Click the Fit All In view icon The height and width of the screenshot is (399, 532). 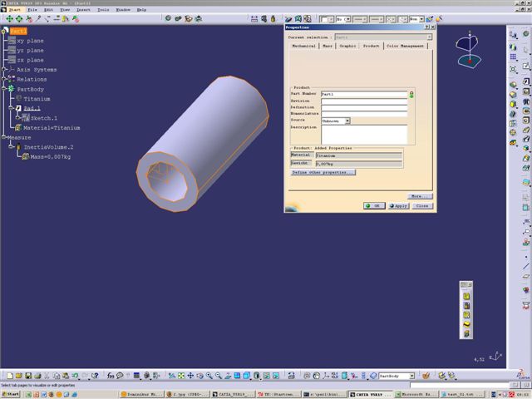[x=181, y=376]
